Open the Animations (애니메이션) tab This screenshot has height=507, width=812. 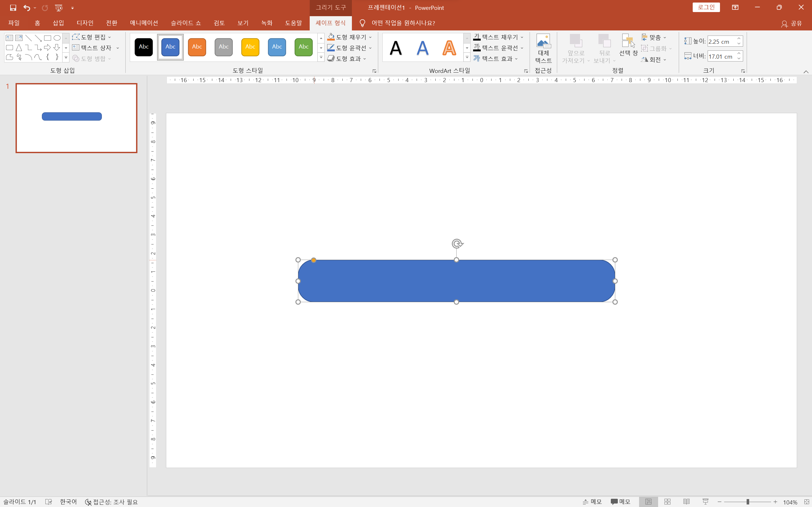pos(144,23)
